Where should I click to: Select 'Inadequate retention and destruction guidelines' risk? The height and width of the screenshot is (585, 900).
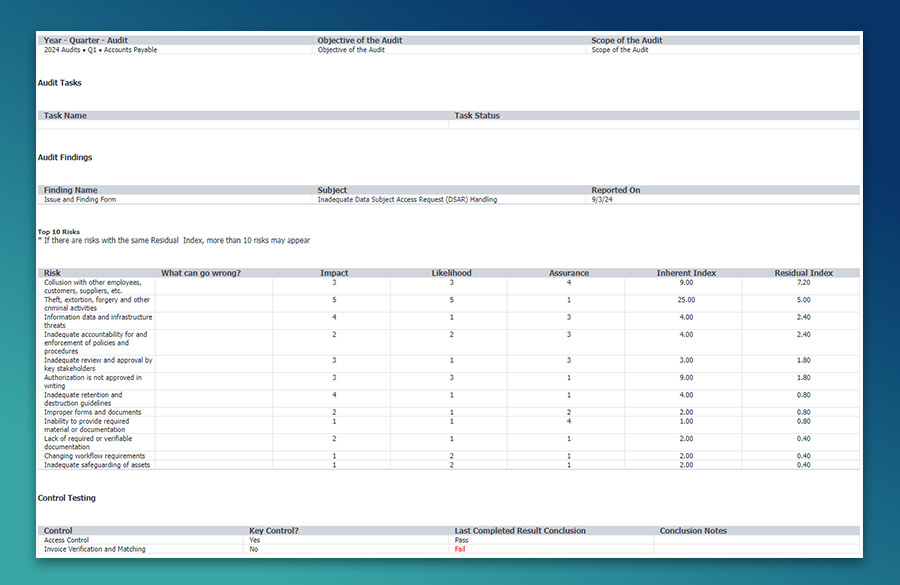tap(448, 399)
